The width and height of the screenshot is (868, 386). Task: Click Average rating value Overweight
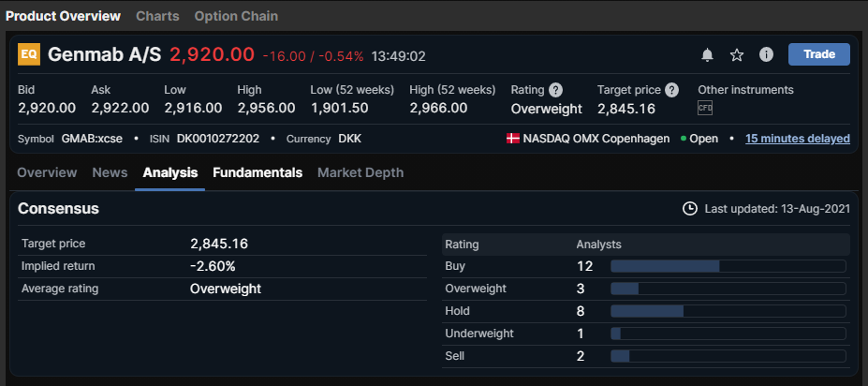click(226, 289)
